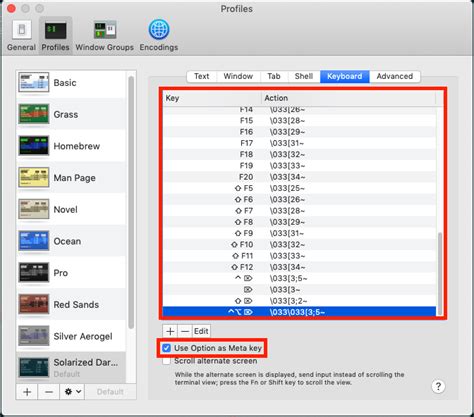Screen dimensions: 474x417
Task: Remove selected key mapping with minus
Action: coord(185,331)
